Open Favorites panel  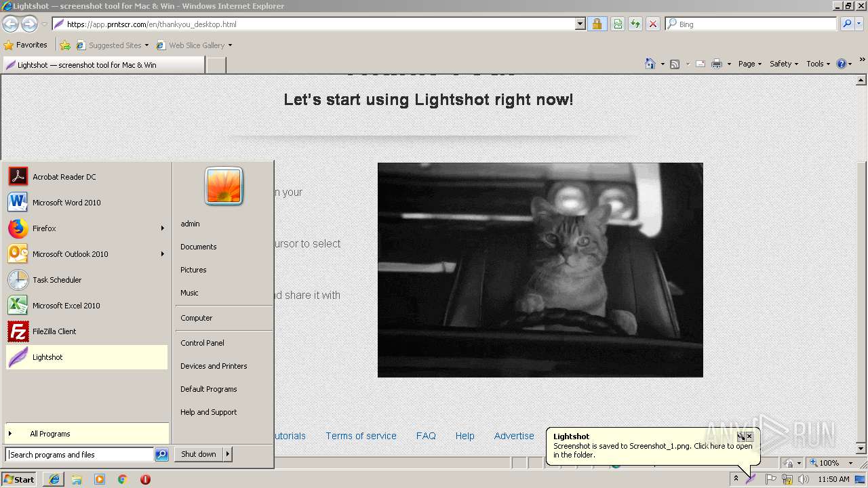(x=26, y=45)
